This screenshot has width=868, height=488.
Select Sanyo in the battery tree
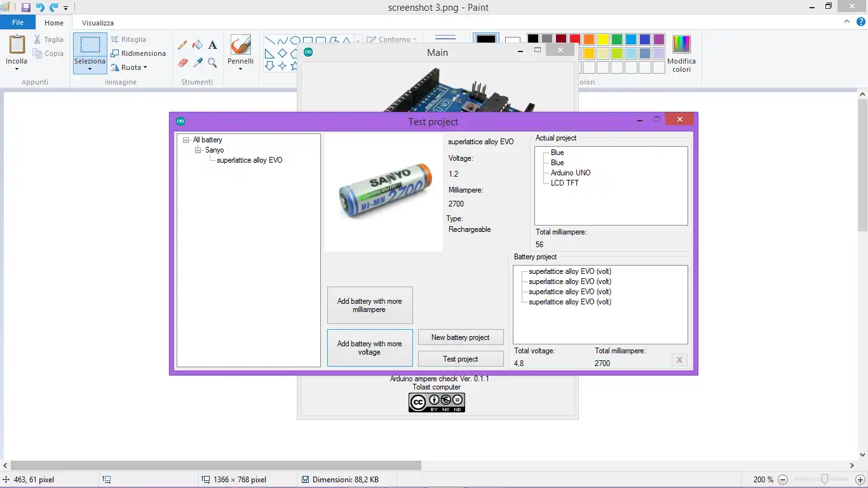(x=215, y=150)
